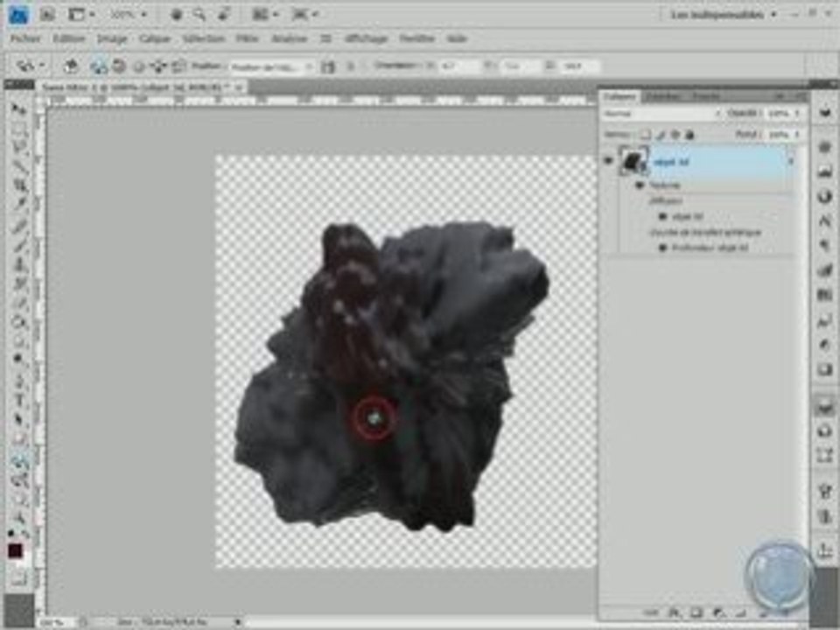Activate Roll 3D object mode in options bar
Screen dimensions: 840x630
coord(119,66)
